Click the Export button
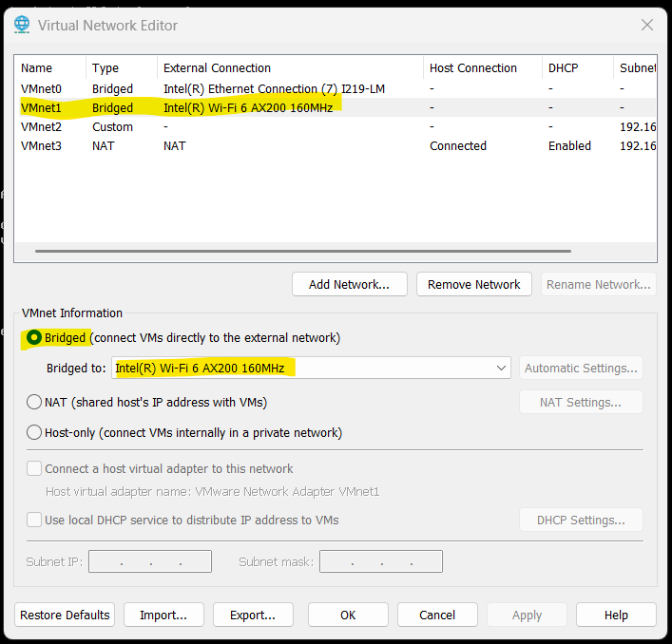The image size is (672, 644). (253, 615)
